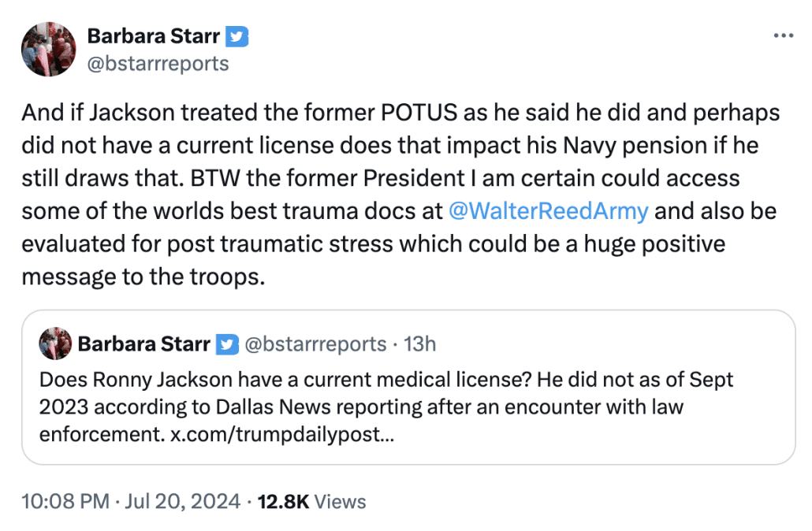The width and height of the screenshot is (812, 531).
Task: Click the quoted tweet line mentioning Dallas News
Action: (362, 407)
